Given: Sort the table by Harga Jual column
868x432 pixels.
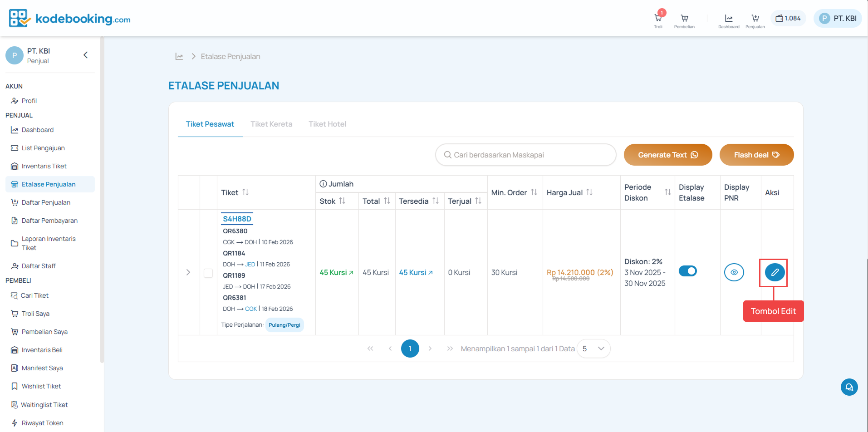Looking at the screenshot, I should pos(589,192).
